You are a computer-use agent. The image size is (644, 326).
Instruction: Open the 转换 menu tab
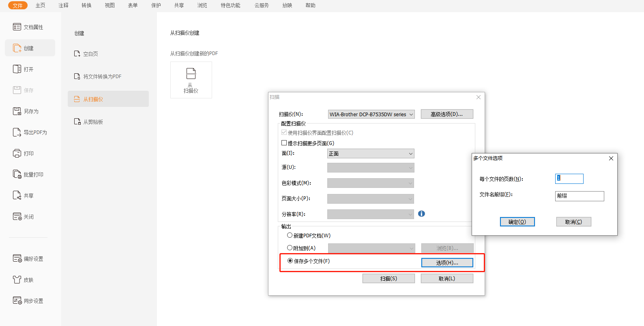[x=86, y=5]
